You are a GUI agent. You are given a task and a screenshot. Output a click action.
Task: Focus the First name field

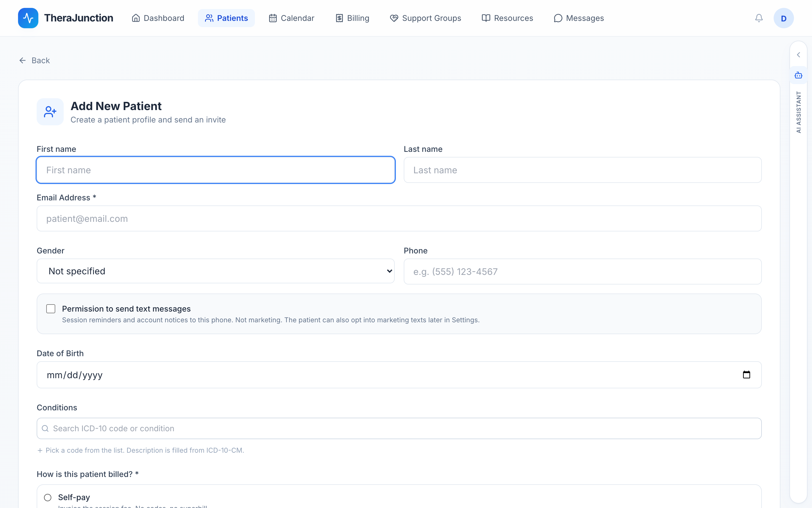[x=216, y=170]
